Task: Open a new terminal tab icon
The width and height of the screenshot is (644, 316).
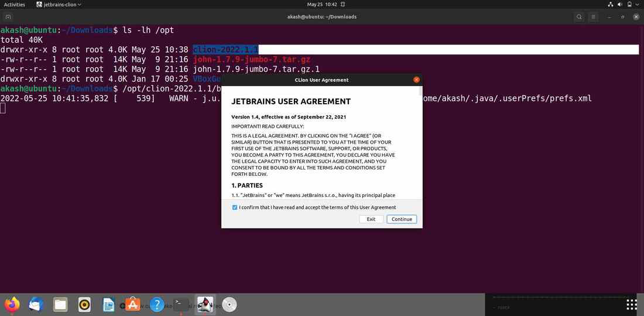Action: click(8, 17)
